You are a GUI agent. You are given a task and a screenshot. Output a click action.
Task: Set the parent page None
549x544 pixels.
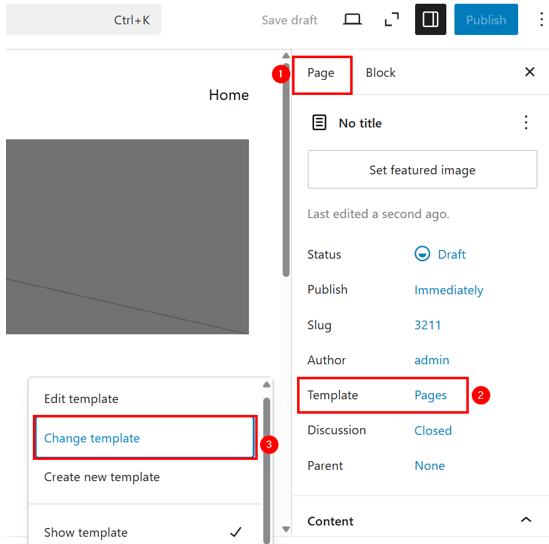429,466
